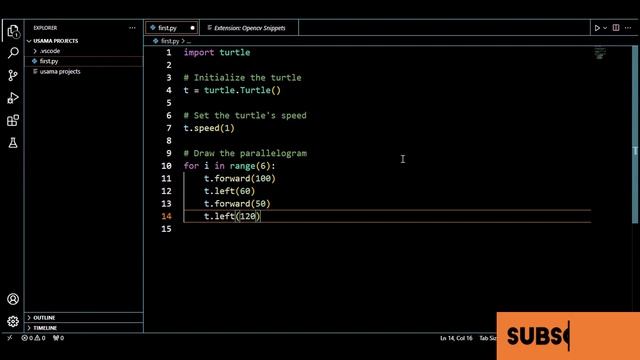
Task: Open Accounts menu icon
Action: tap(13, 299)
